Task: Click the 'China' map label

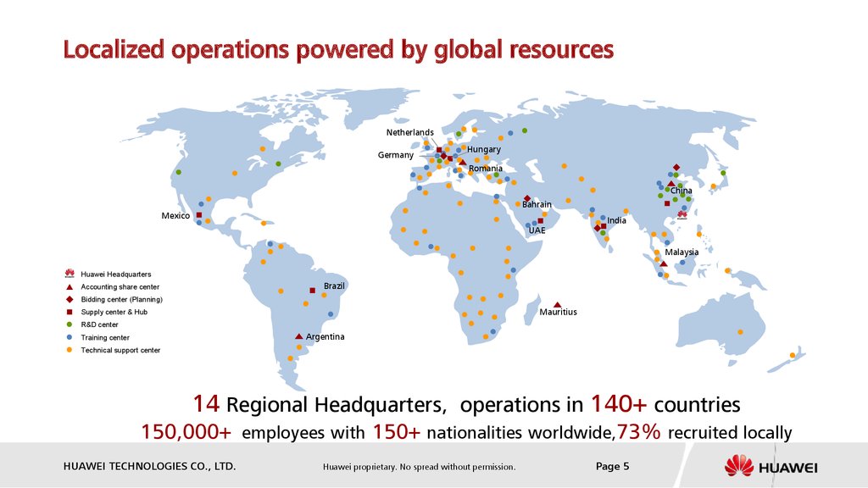Action: 682,191
